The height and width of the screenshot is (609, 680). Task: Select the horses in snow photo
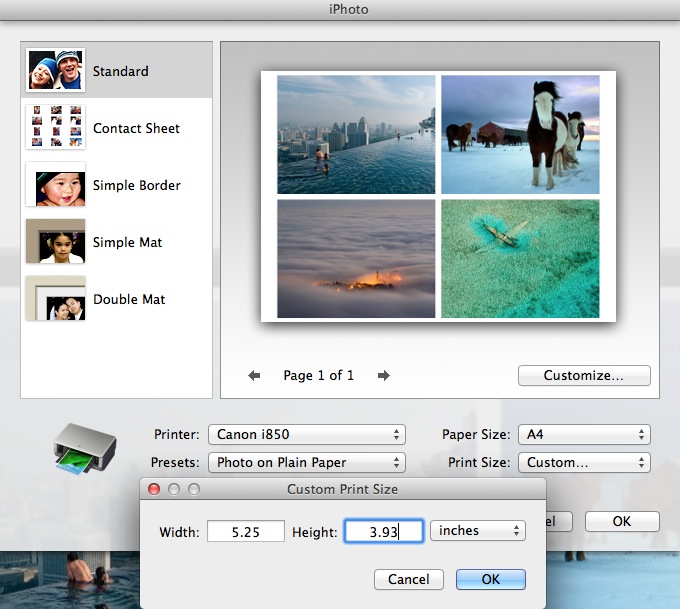[520, 134]
